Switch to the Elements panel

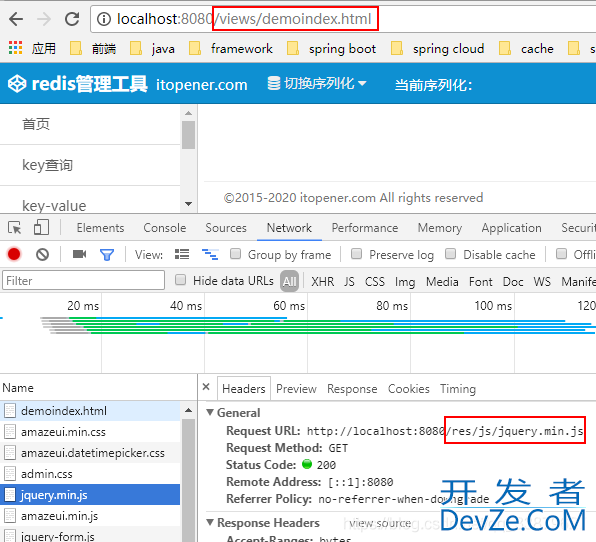pyautogui.click(x=100, y=228)
